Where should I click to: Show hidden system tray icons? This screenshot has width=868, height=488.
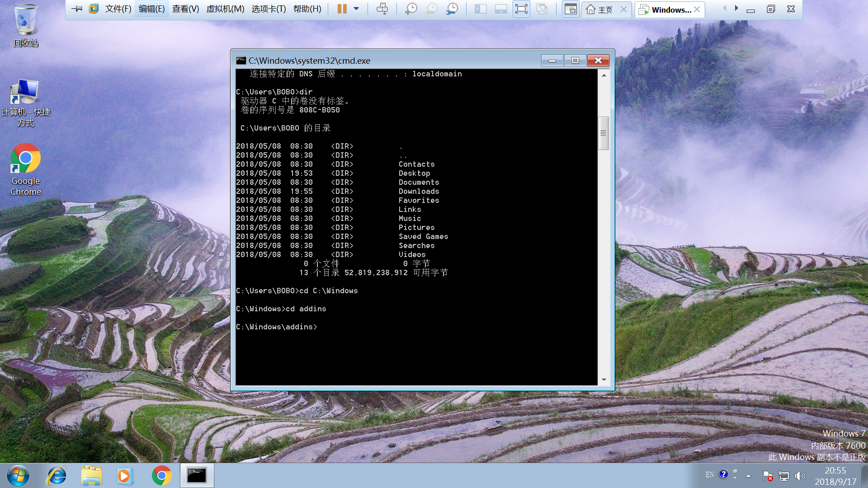pyautogui.click(x=748, y=475)
